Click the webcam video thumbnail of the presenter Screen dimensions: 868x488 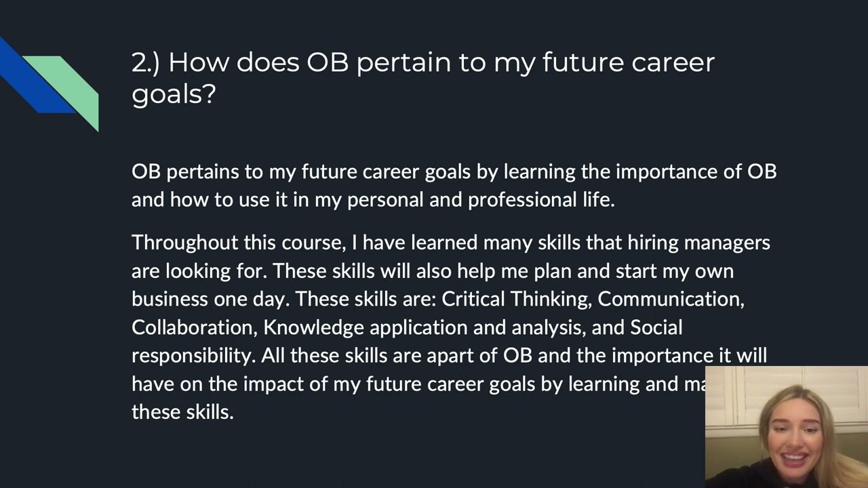[787, 427]
